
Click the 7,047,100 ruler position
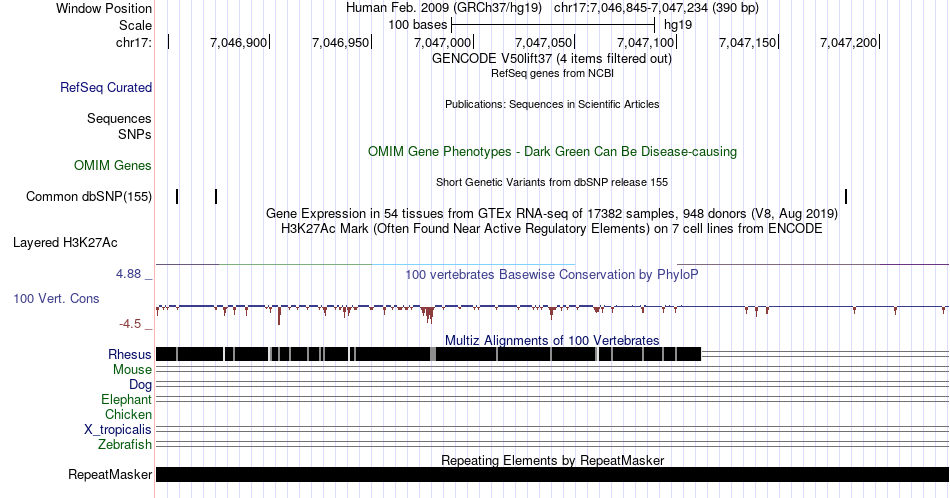(645, 42)
